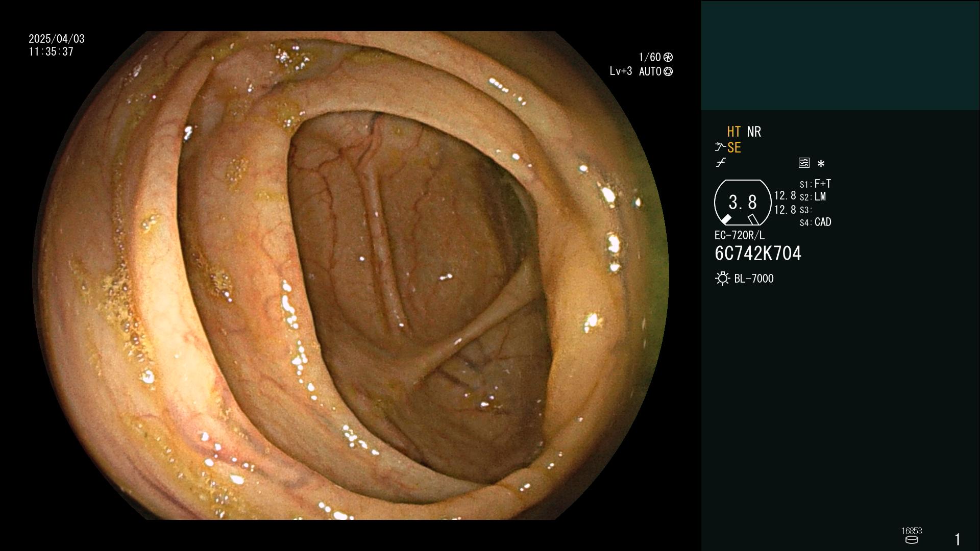Click the 3.8 channel diameter value

tap(743, 203)
